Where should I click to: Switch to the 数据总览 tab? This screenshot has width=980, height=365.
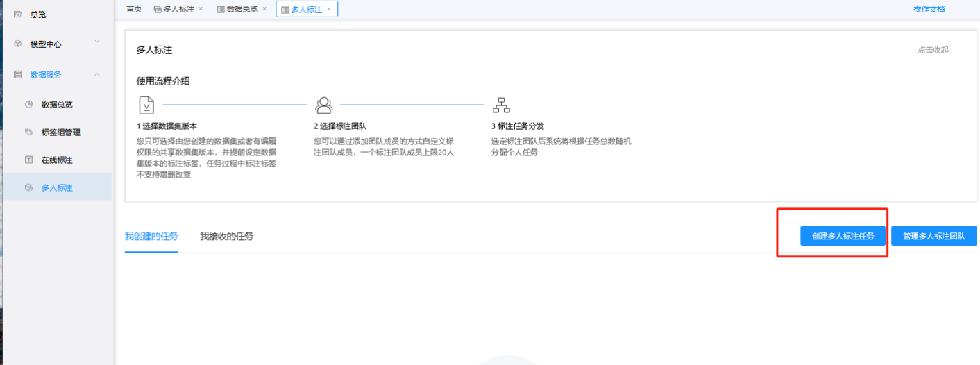point(242,9)
